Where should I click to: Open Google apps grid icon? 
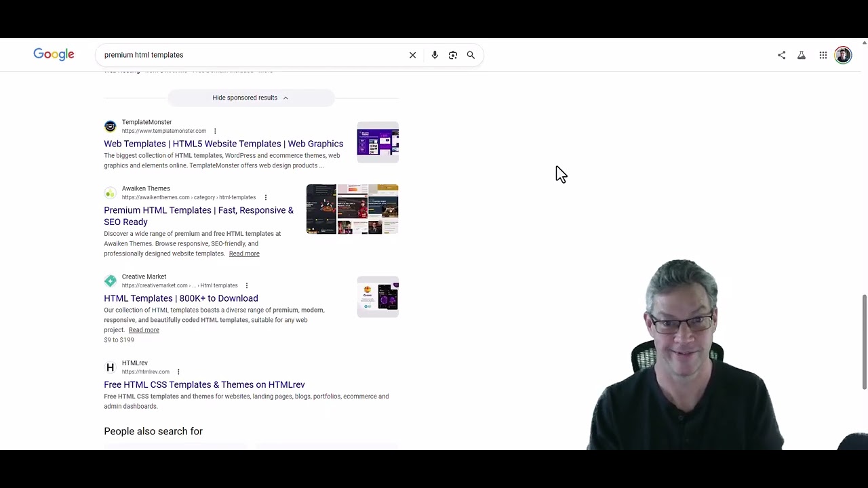coord(823,55)
